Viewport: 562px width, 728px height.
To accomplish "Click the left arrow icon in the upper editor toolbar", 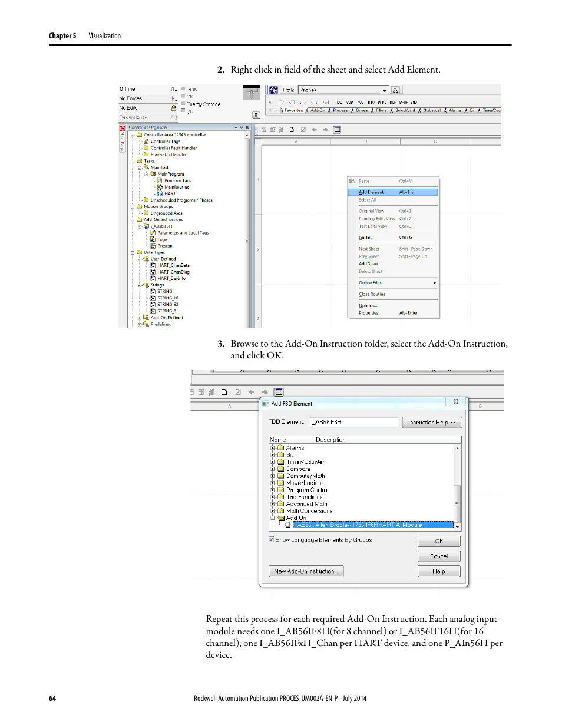I will pyautogui.click(x=315, y=130).
